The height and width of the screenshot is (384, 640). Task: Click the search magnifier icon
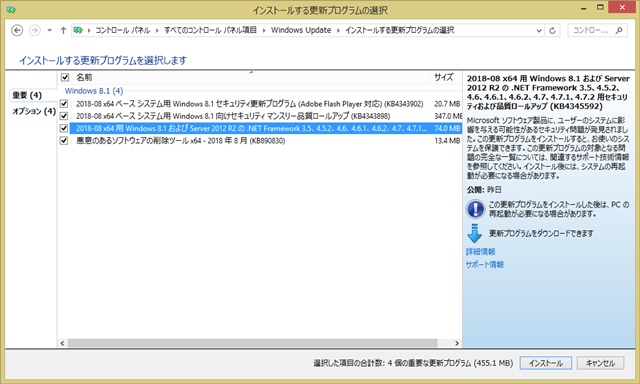pos(619,30)
